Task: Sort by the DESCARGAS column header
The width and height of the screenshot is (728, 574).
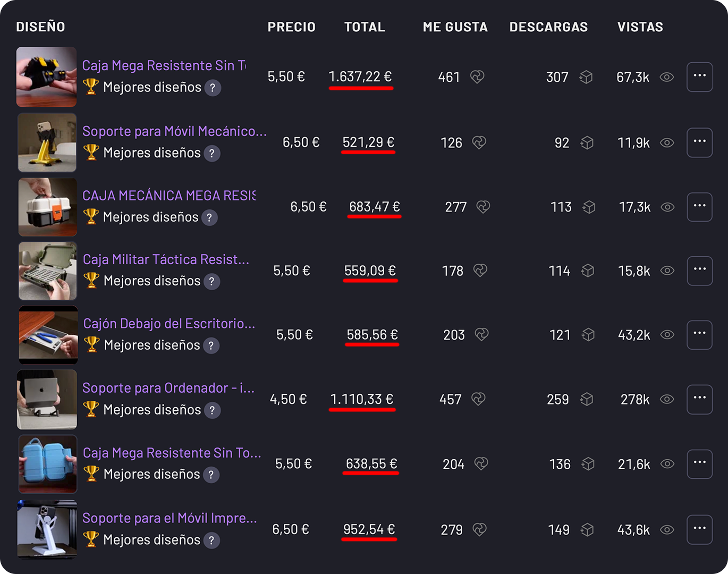Action: tap(548, 27)
